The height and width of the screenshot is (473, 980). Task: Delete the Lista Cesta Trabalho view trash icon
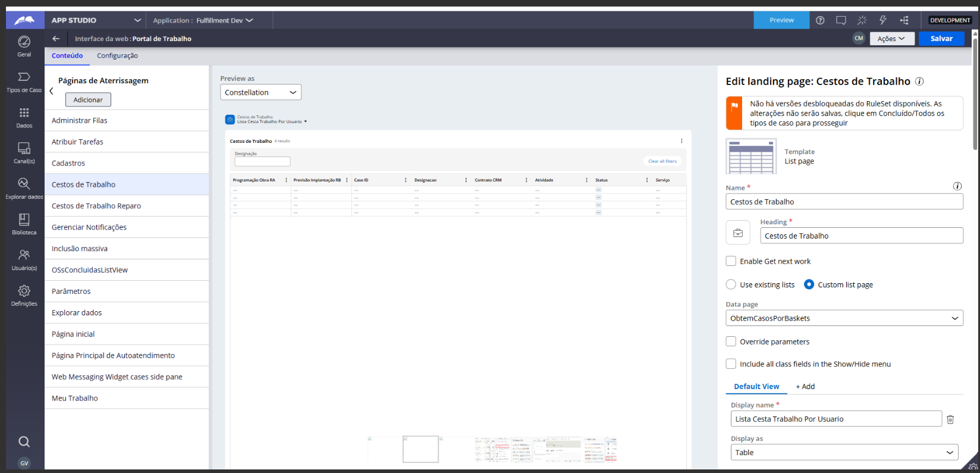tap(950, 419)
